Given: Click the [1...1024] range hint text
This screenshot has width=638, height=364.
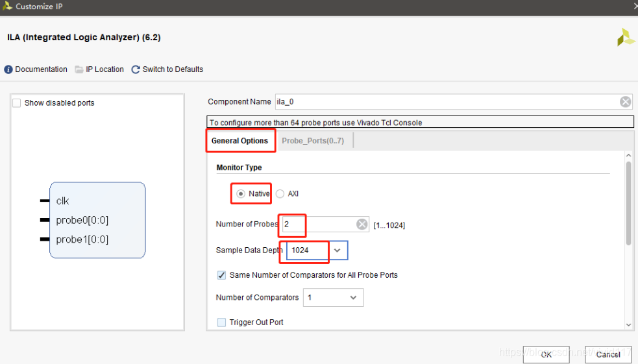Looking at the screenshot, I should click(x=389, y=225).
